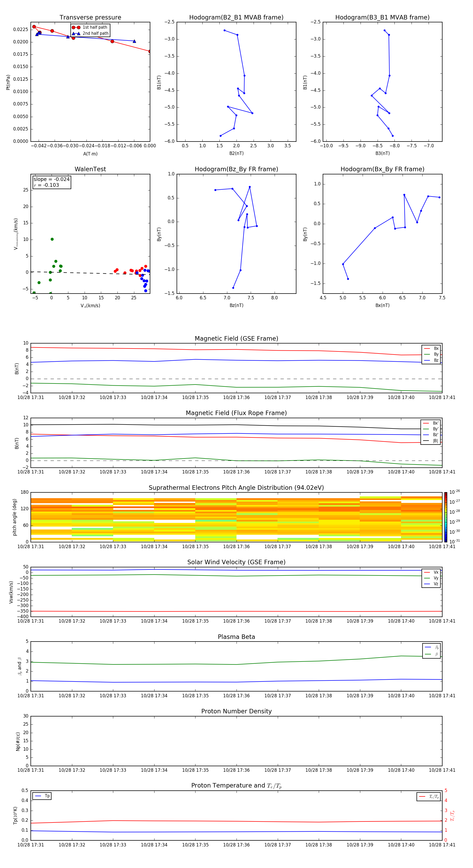Click the red right-side 'Te/Tp' axis label
This screenshot has width=473, height=868.
(x=453, y=815)
